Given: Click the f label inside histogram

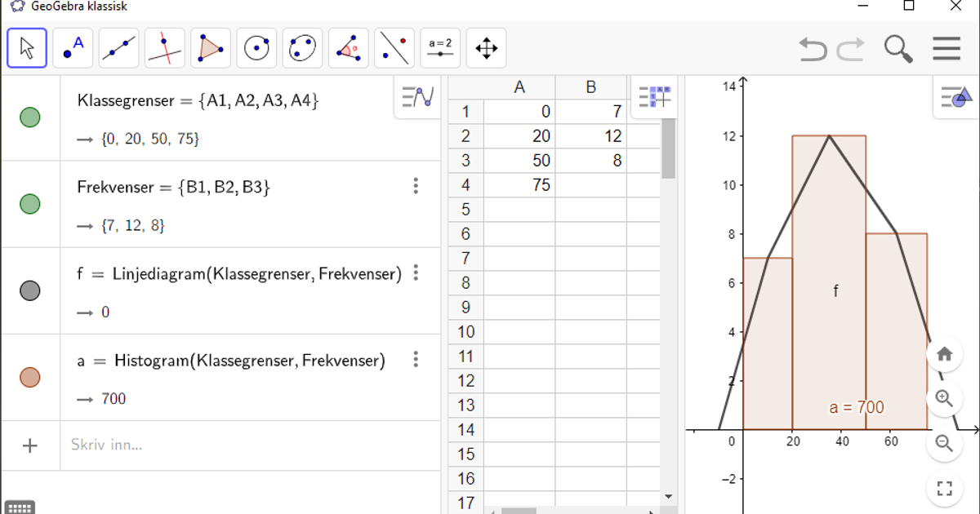Looking at the screenshot, I should (835, 291).
